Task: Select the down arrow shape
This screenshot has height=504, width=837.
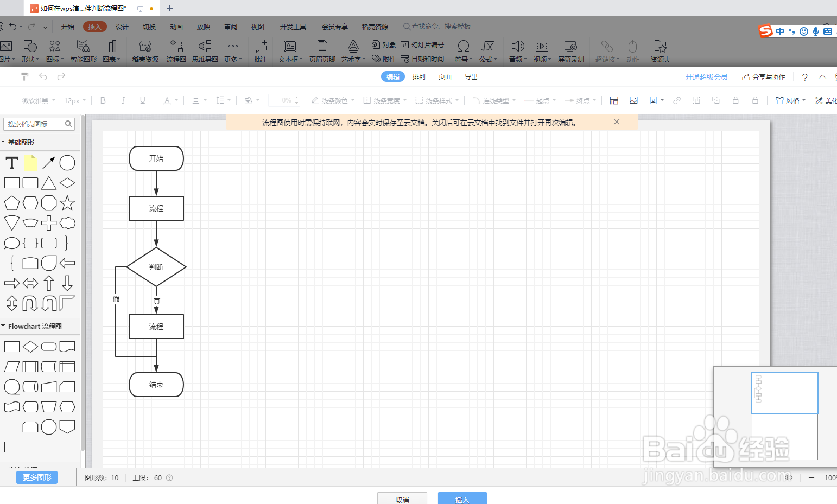Action: 67,283
